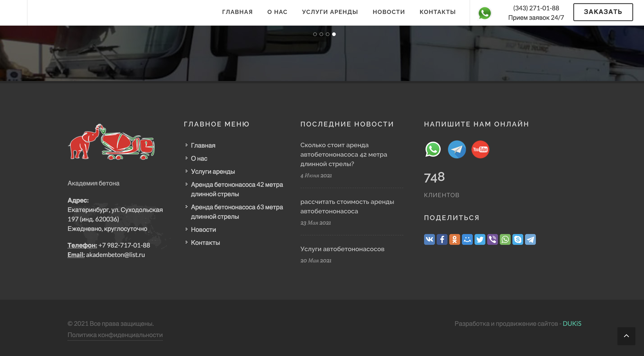Viewport: 644px width, 356px height.
Task: Click the WhatsApp icon in the header
Action: click(x=484, y=13)
